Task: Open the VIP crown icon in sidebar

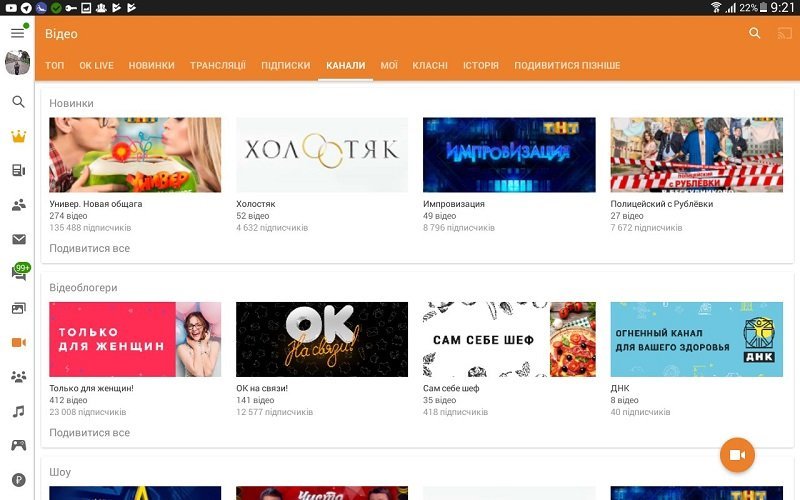Action: point(18,136)
